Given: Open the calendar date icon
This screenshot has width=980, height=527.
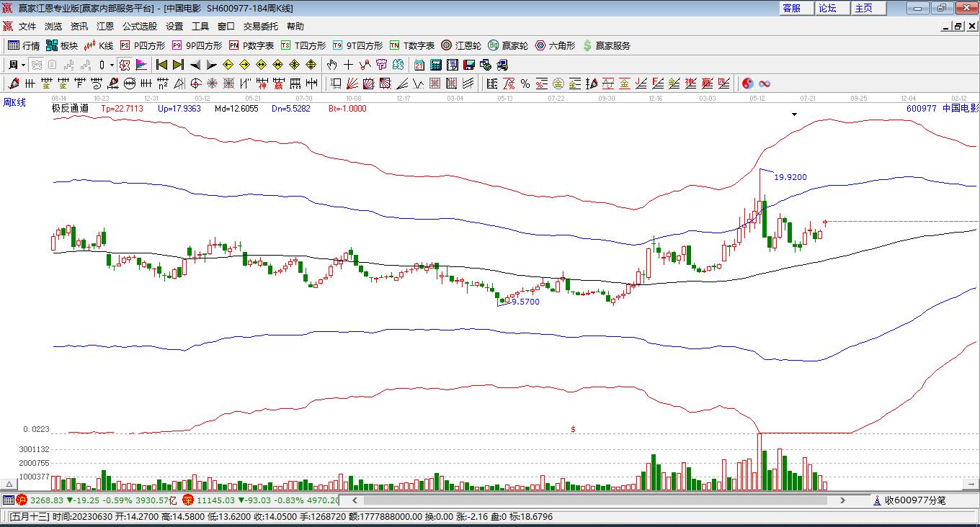Looking at the screenshot, I should pos(419,65).
